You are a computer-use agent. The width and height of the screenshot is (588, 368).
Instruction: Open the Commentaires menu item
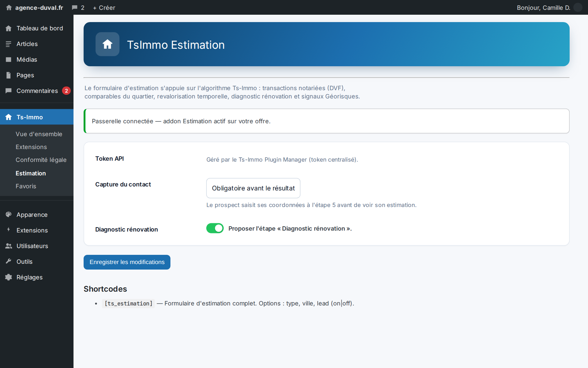(x=37, y=91)
